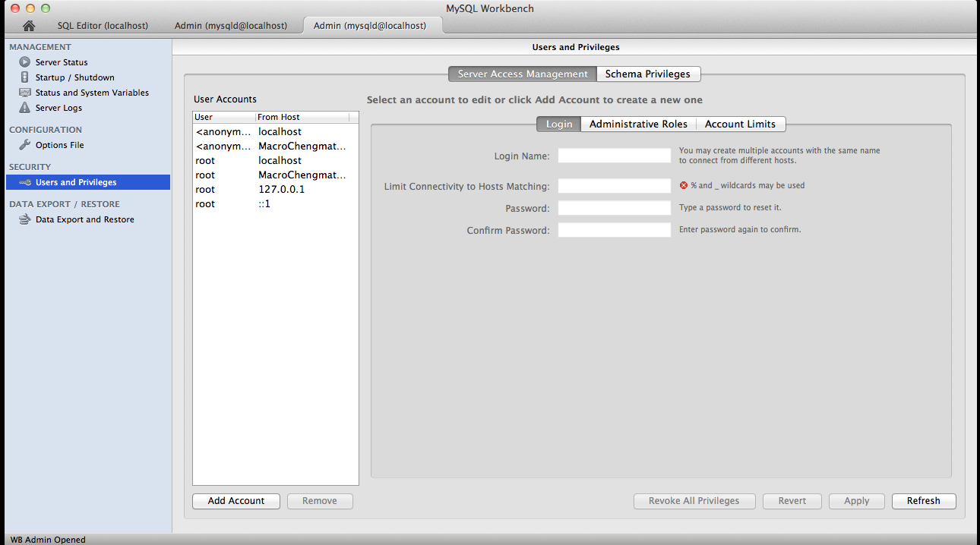980x545 pixels.
Task: Focus the Login Name field
Action: (615, 156)
